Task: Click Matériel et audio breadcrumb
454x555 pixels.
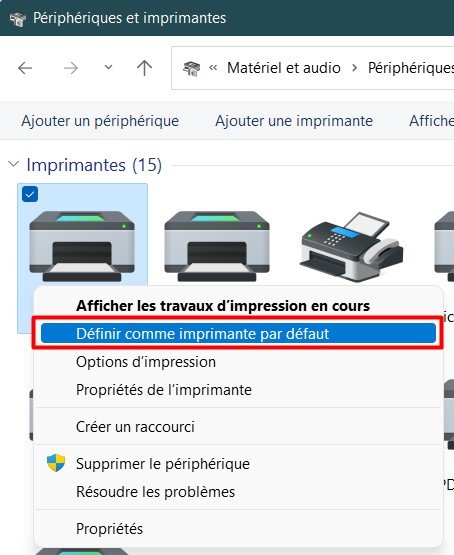Action: (284, 68)
